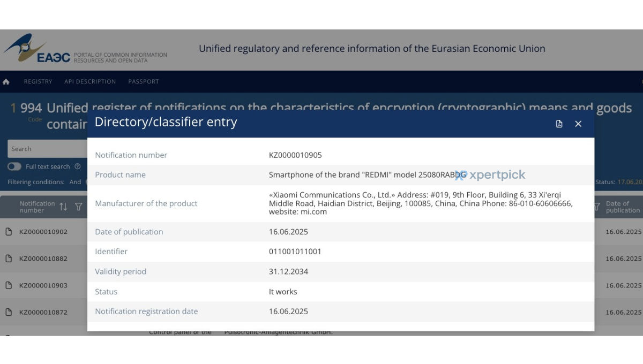Click document icon for KZ0000010882 row

click(9, 259)
